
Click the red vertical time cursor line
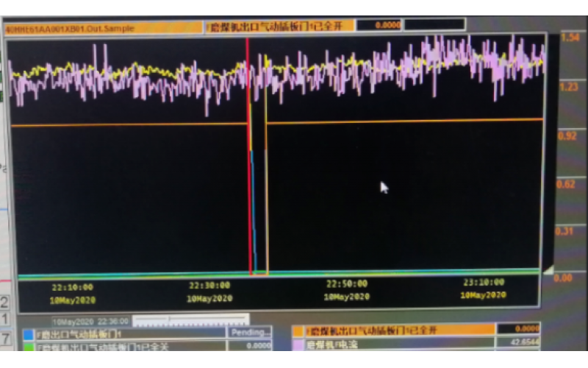[248, 184]
